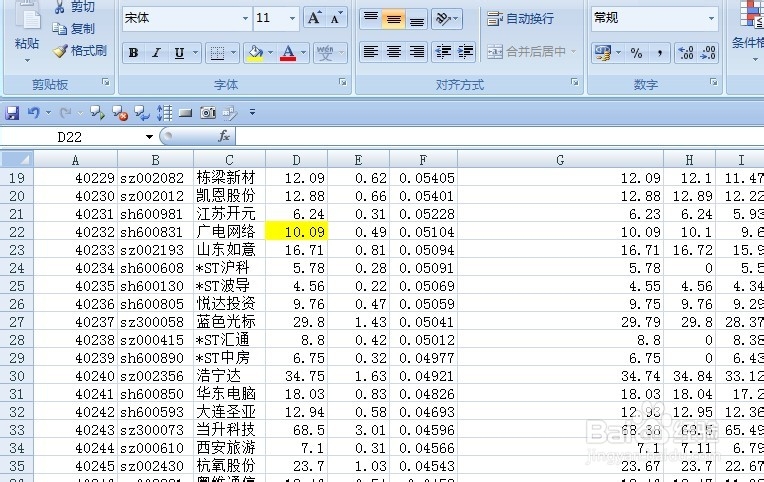Apply comma style

coord(659,53)
